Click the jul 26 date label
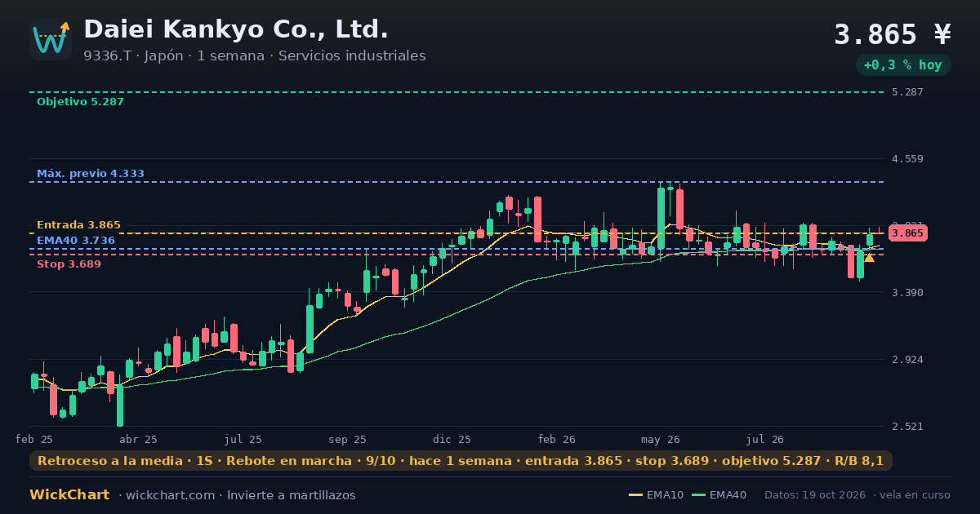980x514 pixels. pyautogui.click(x=766, y=439)
